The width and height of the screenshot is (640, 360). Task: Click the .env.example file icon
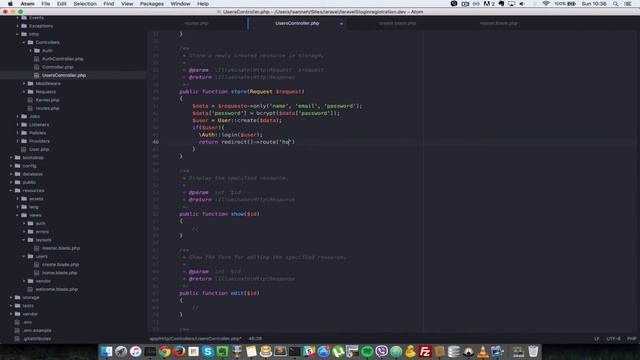17,330
